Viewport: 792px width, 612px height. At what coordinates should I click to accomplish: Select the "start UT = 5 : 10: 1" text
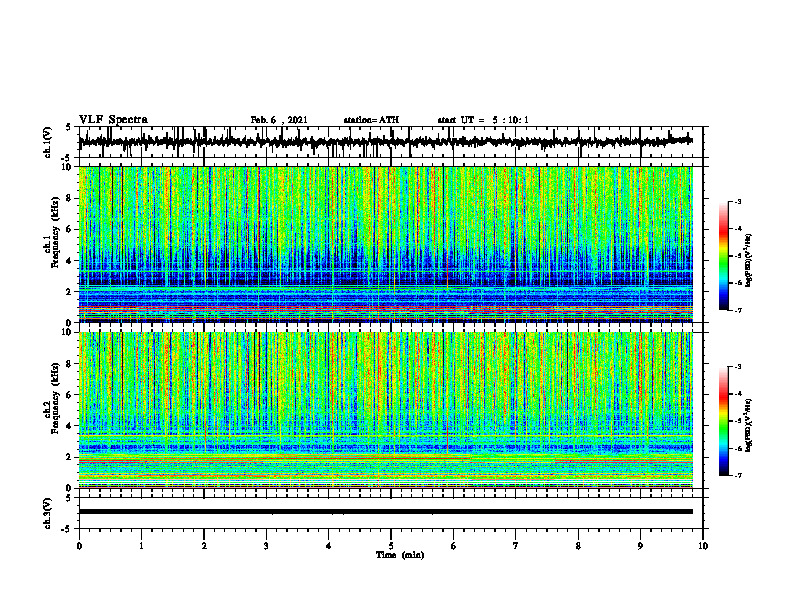coord(483,120)
